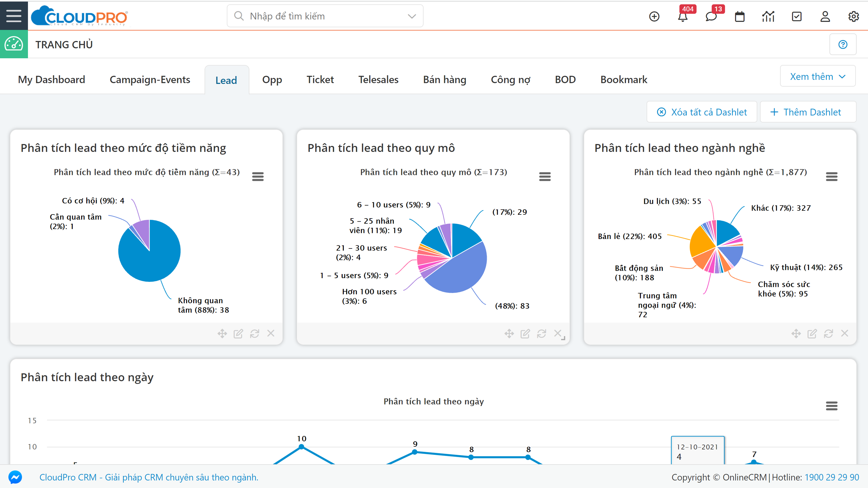Click the tasks checklist icon in top bar
Viewport: 868px width, 488px height.
796,16
